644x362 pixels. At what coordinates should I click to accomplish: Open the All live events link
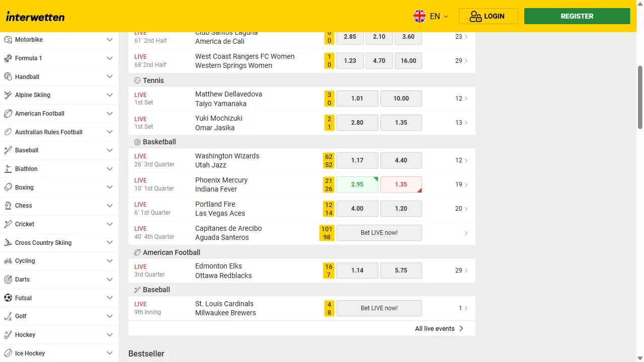[x=439, y=329]
